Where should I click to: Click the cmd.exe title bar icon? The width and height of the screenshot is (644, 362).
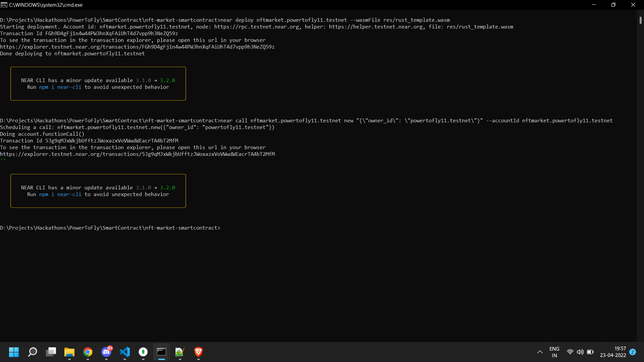(4, 5)
